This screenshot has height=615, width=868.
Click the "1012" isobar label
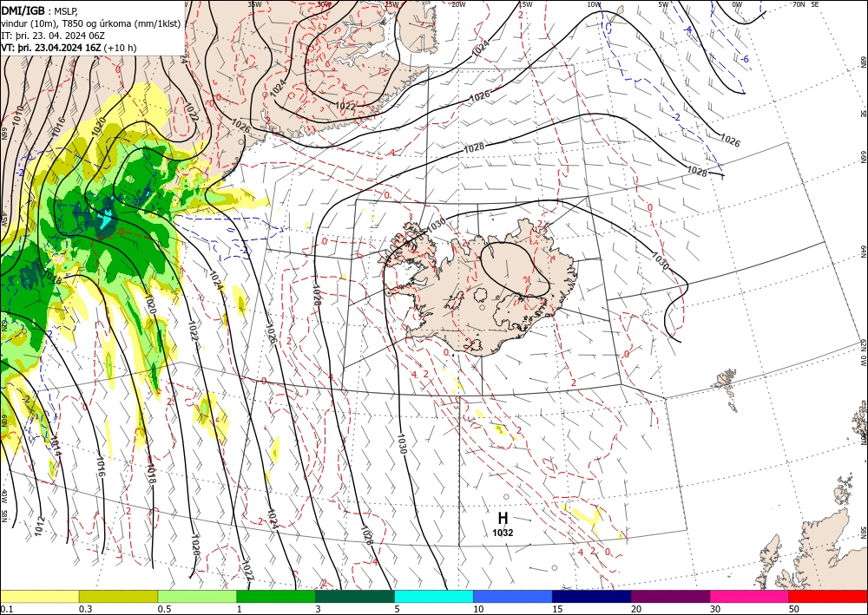[x=39, y=526]
